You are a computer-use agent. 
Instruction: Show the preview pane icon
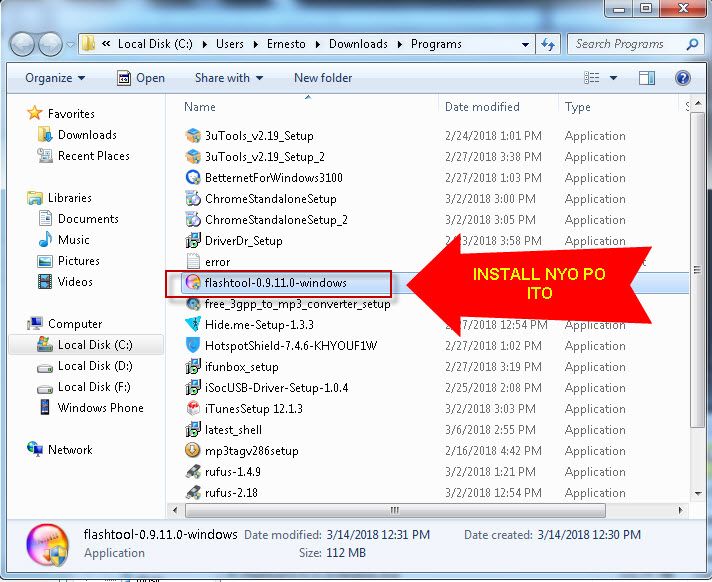(647, 78)
